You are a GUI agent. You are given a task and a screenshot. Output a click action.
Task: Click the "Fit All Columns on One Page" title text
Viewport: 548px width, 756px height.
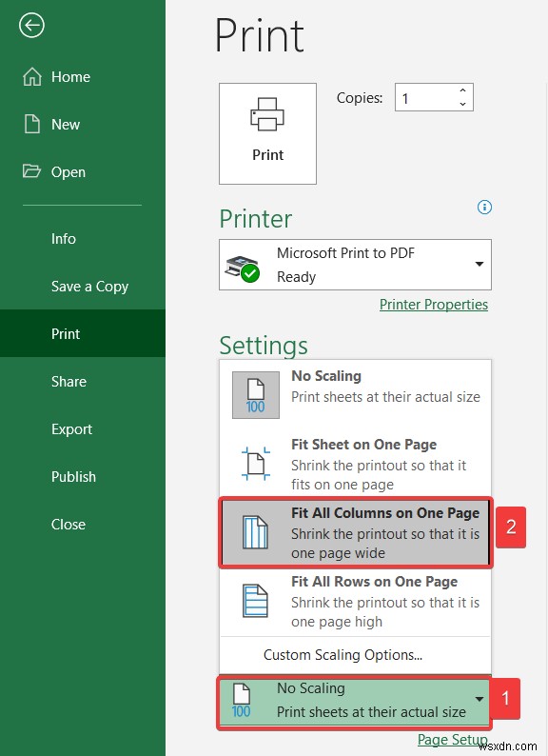point(385,513)
